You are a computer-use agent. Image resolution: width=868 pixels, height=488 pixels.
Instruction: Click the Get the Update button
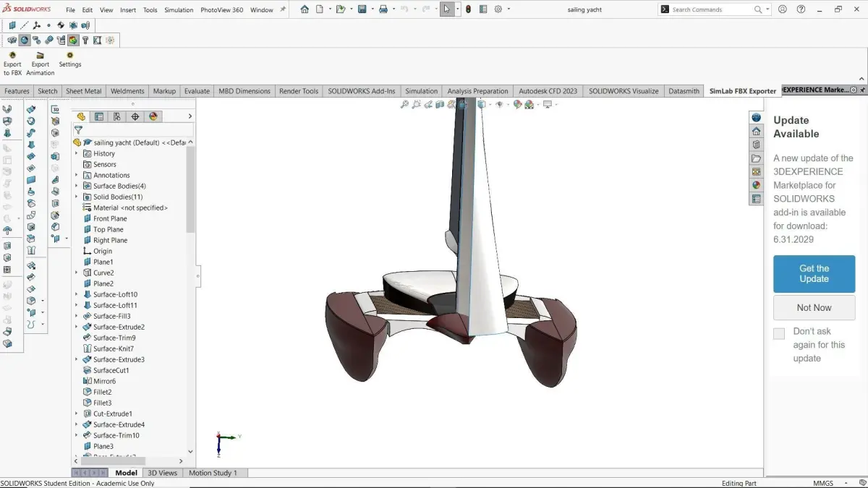click(814, 274)
